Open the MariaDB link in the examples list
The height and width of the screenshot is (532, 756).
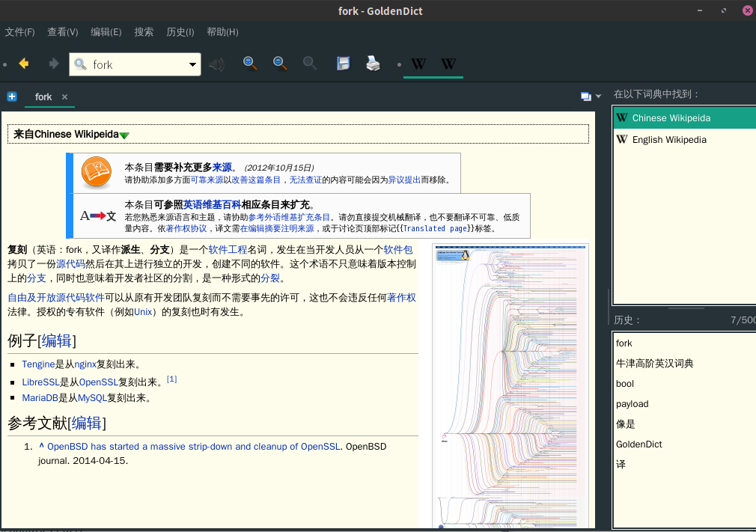[x=40, y=398]
